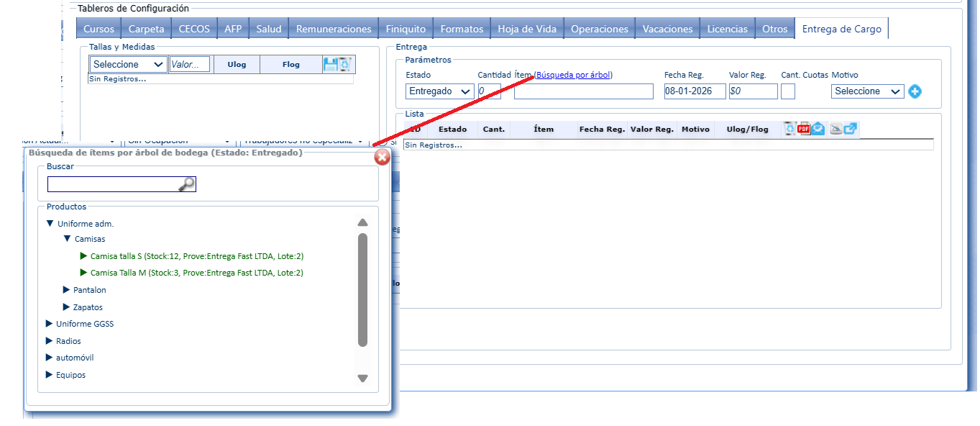Click the blue external link icon

click(851, 129)
